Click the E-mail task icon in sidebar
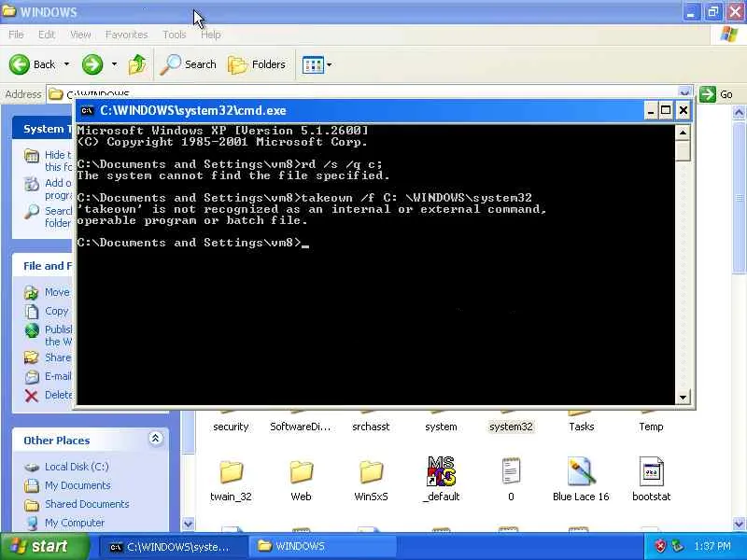Image resolution: width=747 pixels, height=560 pixels. [32, 377]
